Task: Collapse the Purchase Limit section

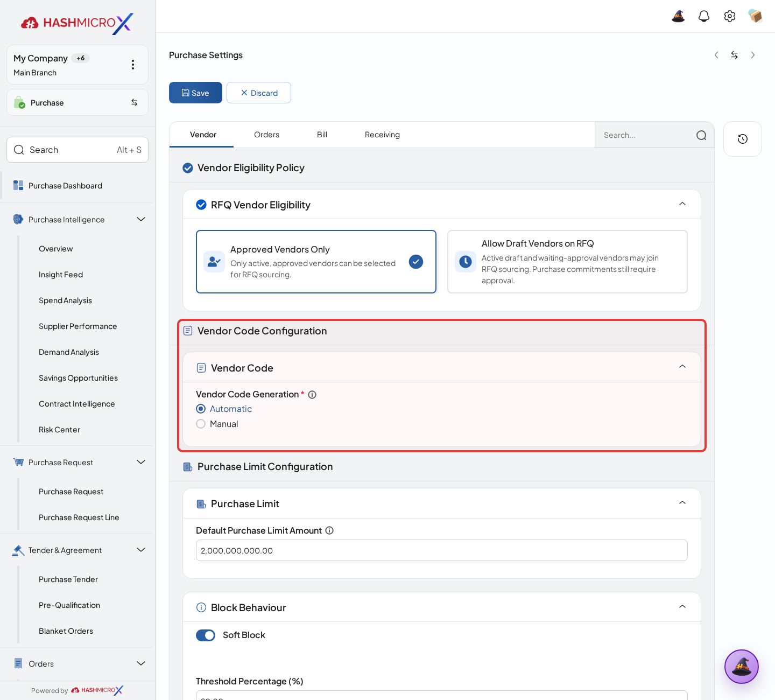Action: pyautogui.click(x=682, y=503)
